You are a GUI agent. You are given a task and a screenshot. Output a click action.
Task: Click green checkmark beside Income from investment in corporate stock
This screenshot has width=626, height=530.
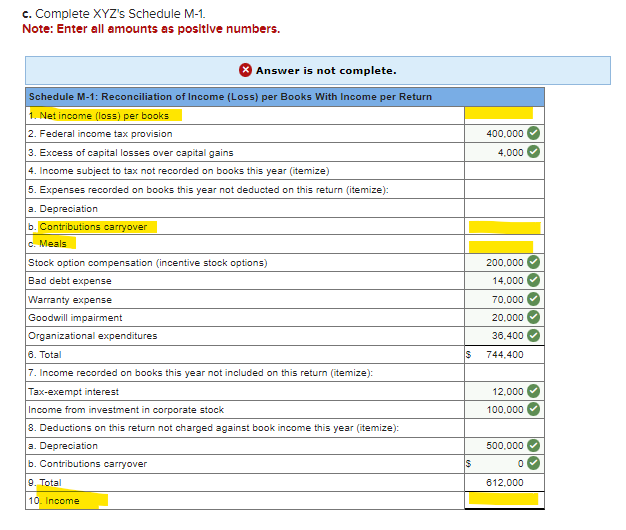533,409
